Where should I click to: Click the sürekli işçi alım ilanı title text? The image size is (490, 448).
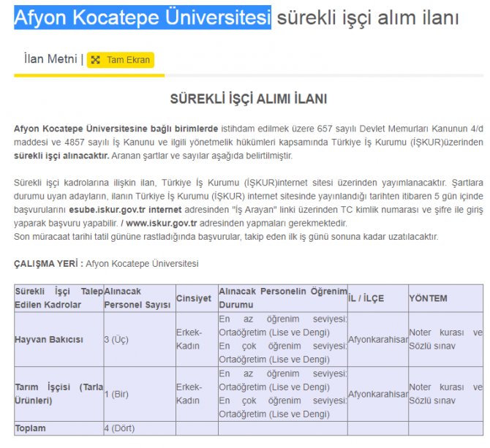[x=368, y=18]
